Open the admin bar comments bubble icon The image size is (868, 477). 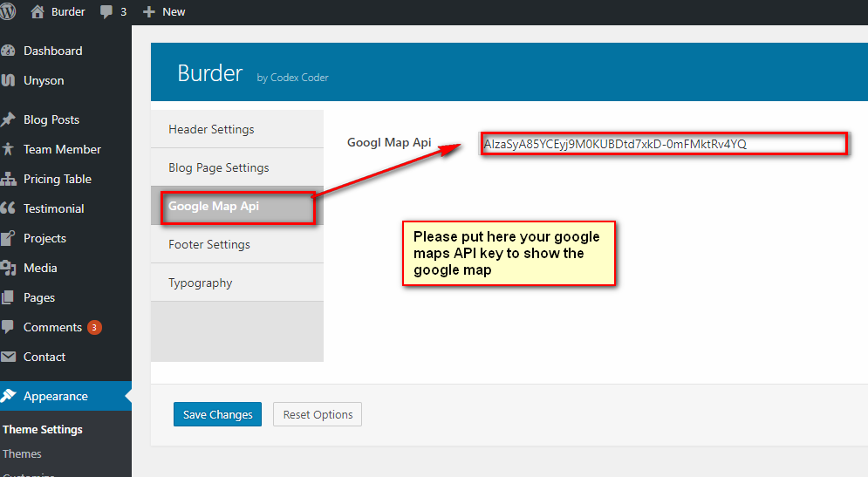(x=106, y=12)
